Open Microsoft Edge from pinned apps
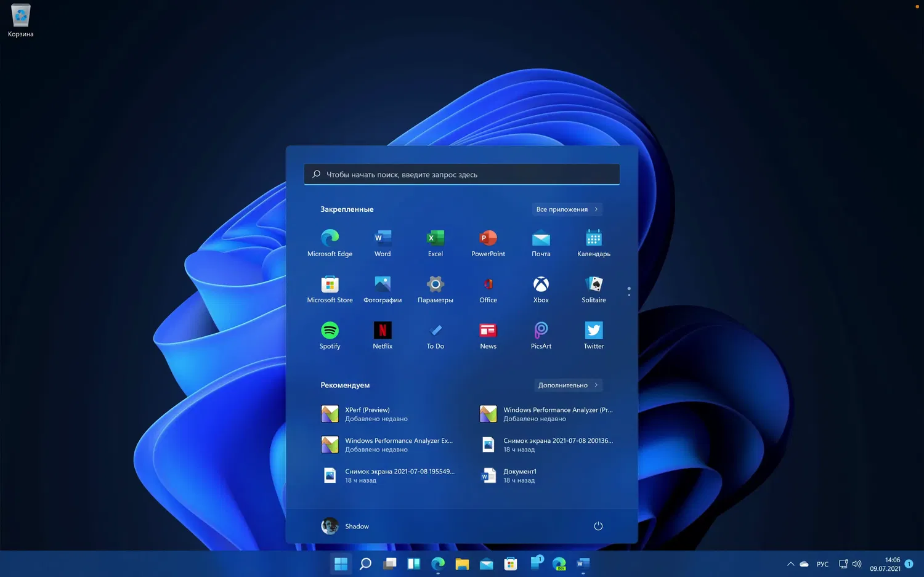Viewport: 924px width, 577px height. point(330,243)
